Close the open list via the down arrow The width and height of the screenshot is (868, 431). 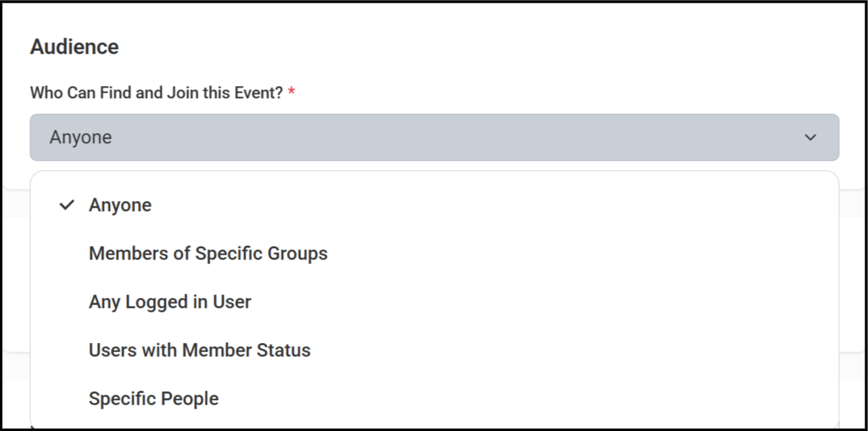click(x=810, y=137)
